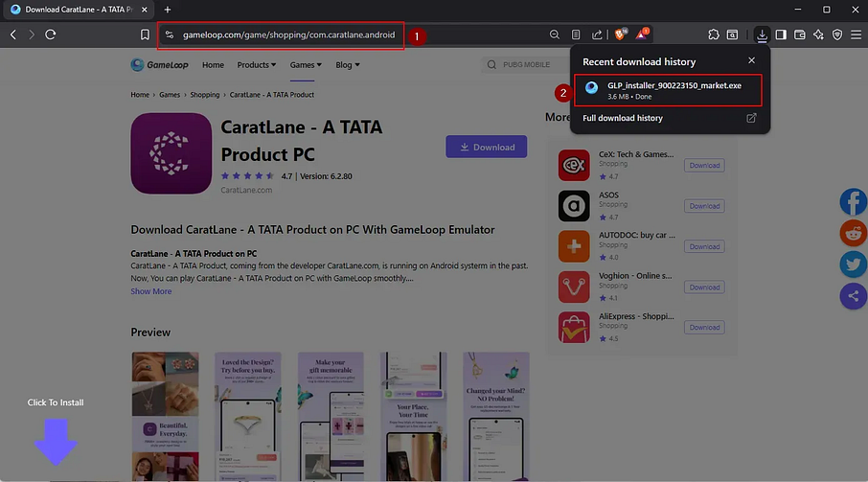
Task: Click the external link icon beside Full download history
Action: coord(751,118)
